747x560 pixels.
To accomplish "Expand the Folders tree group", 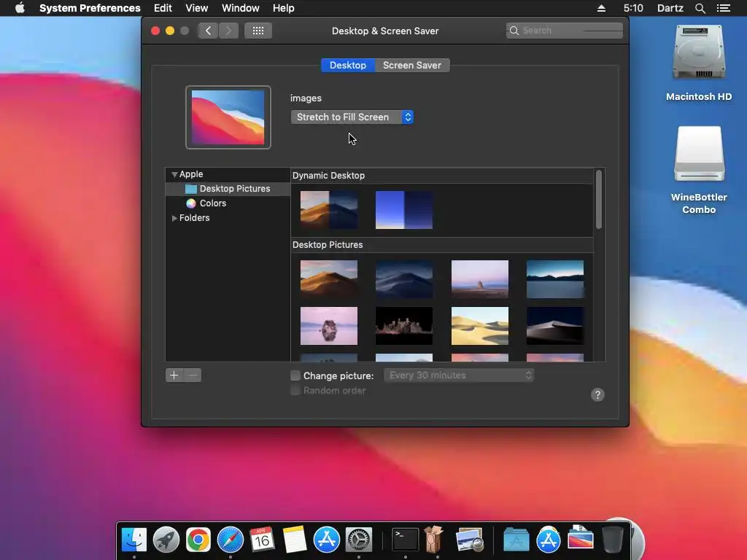I will click(174, 217).
